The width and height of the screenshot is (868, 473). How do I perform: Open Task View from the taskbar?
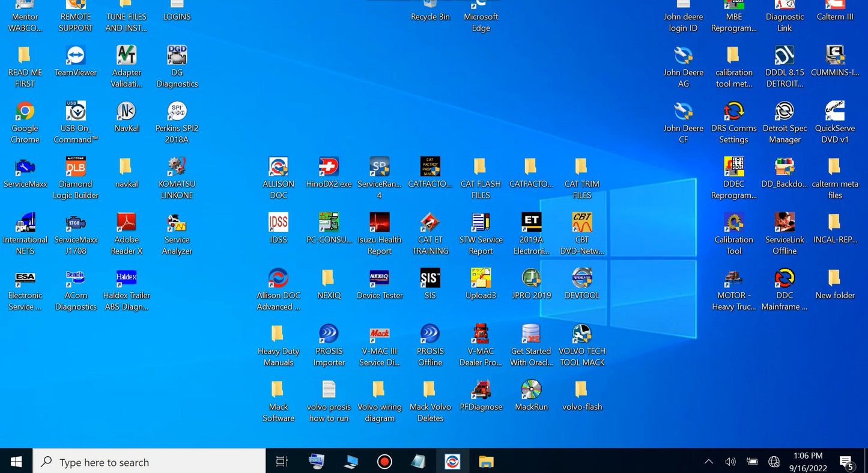[x=282, y=462]
